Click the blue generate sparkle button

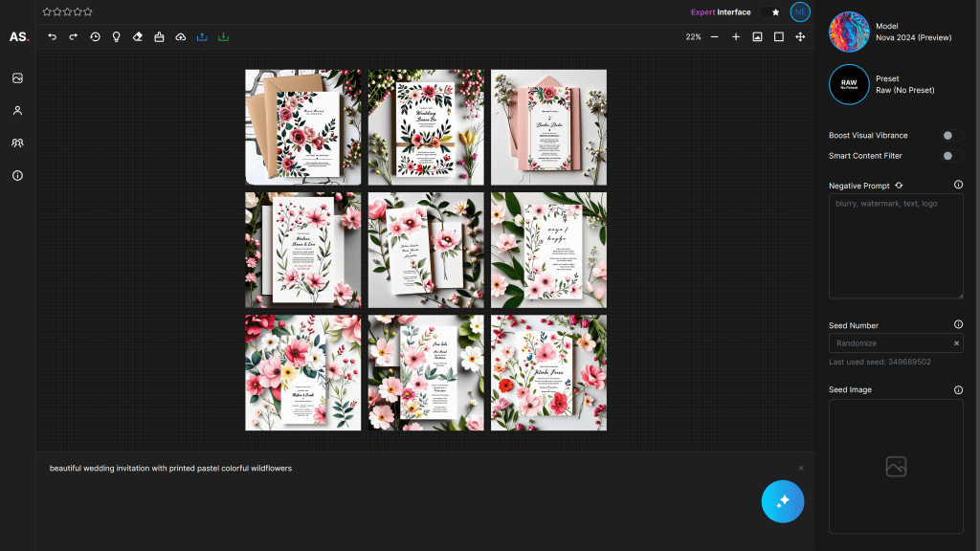point(783,501)
